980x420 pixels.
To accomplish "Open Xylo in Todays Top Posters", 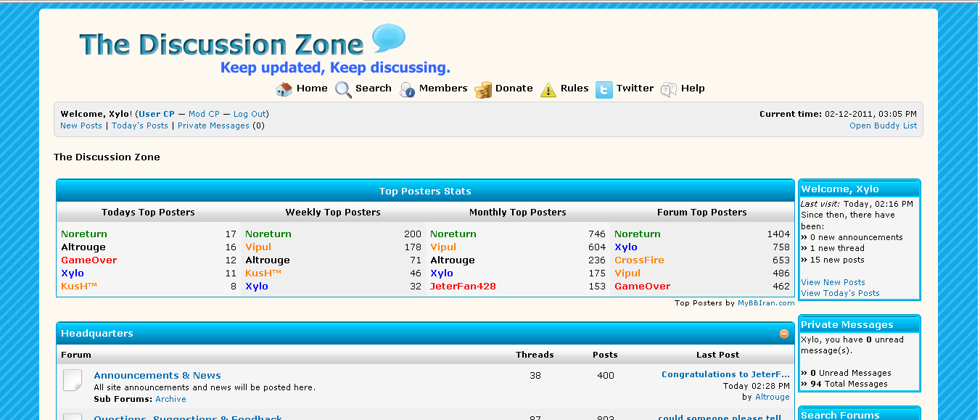I will tap(73, 273).
